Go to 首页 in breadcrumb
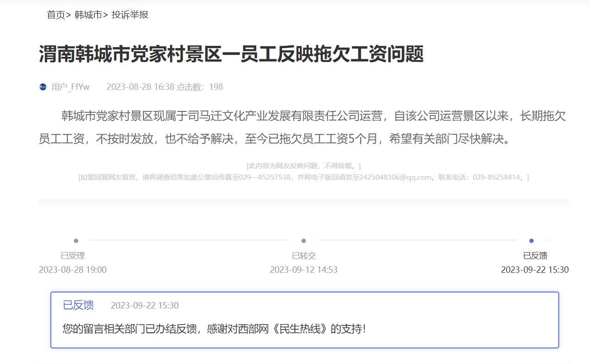 (x=56, y=15)
